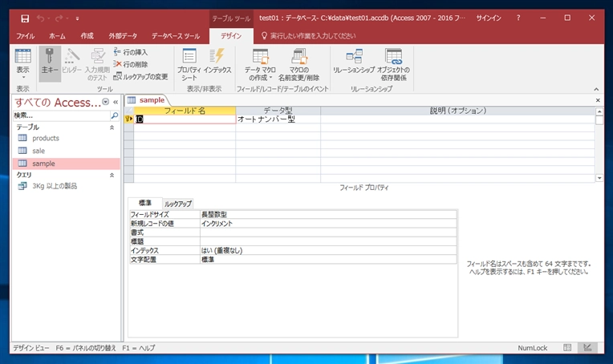Toggle the 主キー primary key button
Image resolution: width=613 pixels, height=364 pixels.
(x=50, y=63)
